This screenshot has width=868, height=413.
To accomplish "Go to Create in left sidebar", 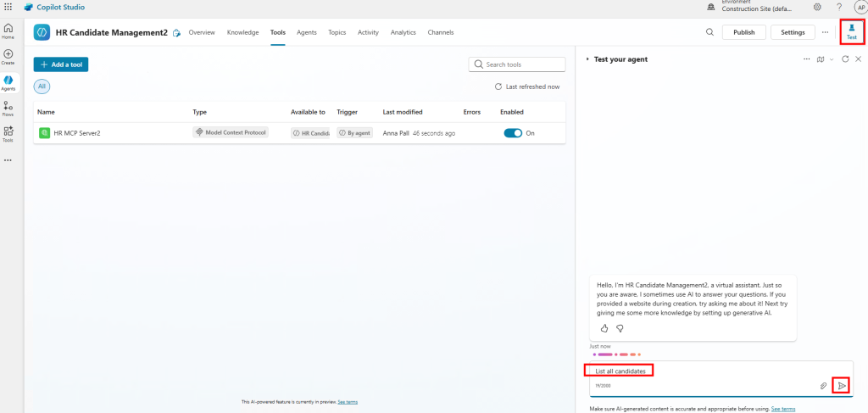I will (8, 56).
